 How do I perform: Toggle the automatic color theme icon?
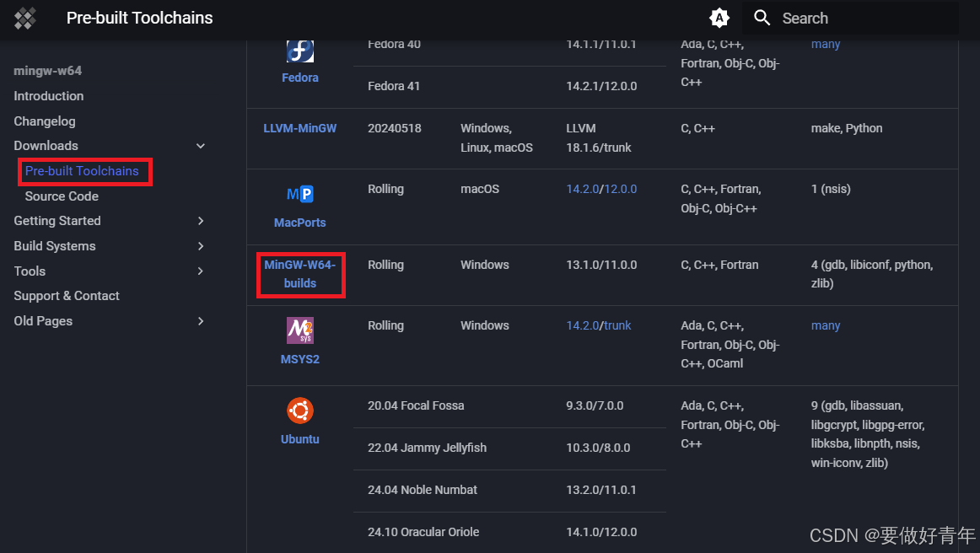click(x=719, y=18)
